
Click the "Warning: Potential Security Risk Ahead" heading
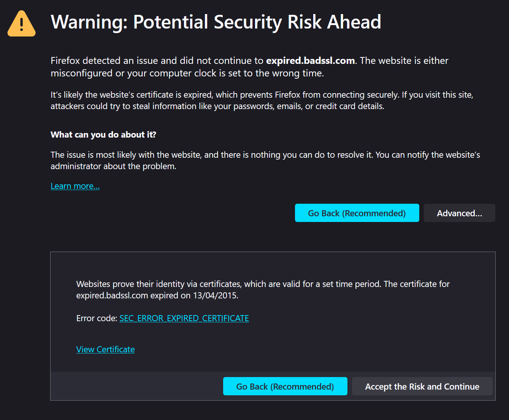(x=216, y=22)
